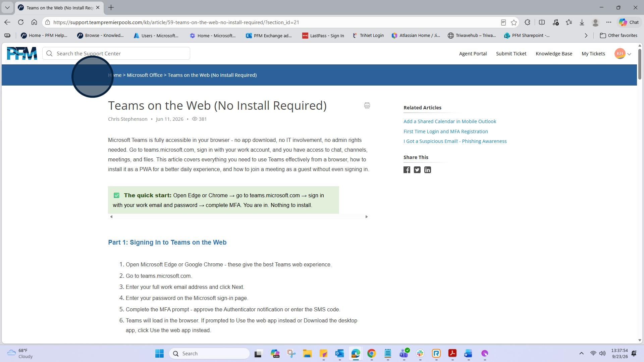Image resolution: width=644 pixels, height=362 pixels.
Task: Open Knowledge Base menu item
Action: coord(554,54)
